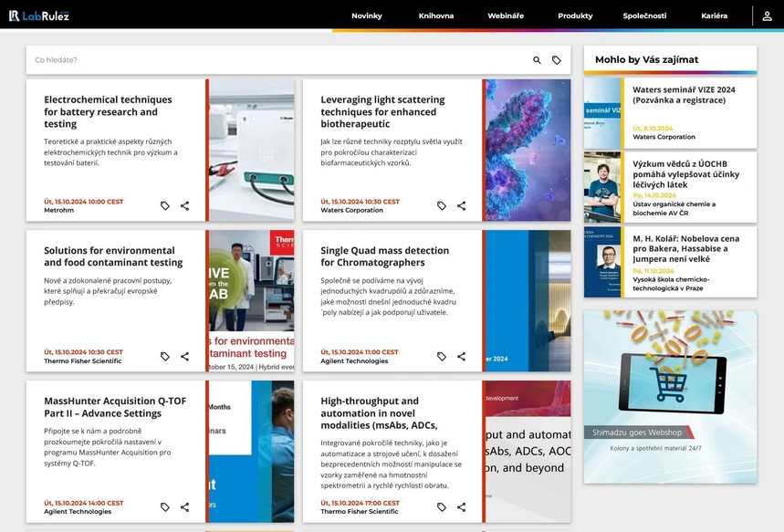Open the Novinky menu item
784x532 pixels.
click(367, 16)
